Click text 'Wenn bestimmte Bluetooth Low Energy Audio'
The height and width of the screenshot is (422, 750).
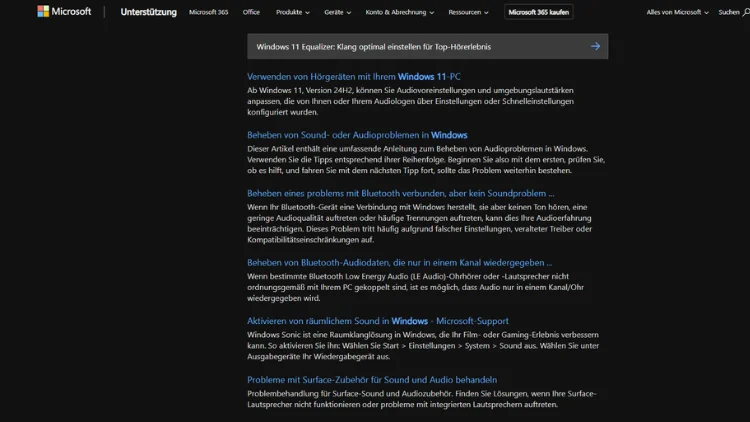[328, 277]
